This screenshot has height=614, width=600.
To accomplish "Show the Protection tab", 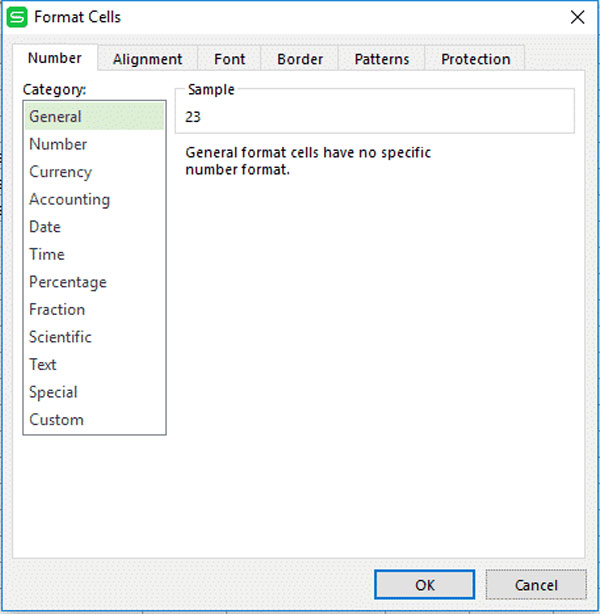I will 475,59.
